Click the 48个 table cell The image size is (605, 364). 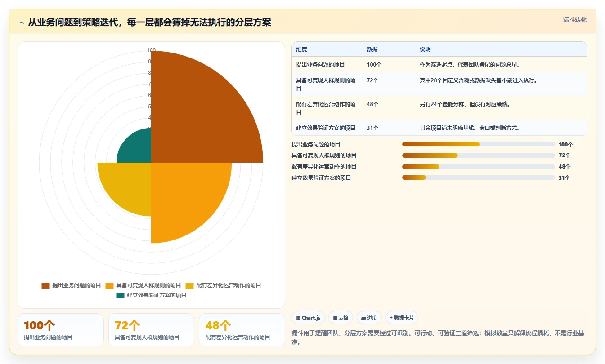372,104
